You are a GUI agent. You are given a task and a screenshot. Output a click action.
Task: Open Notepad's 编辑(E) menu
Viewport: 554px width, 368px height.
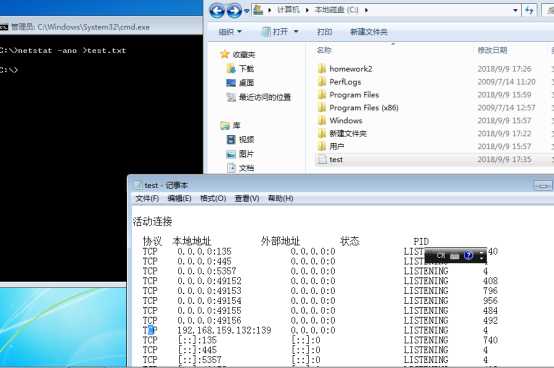pyautogui.click(x=179, y=198)
